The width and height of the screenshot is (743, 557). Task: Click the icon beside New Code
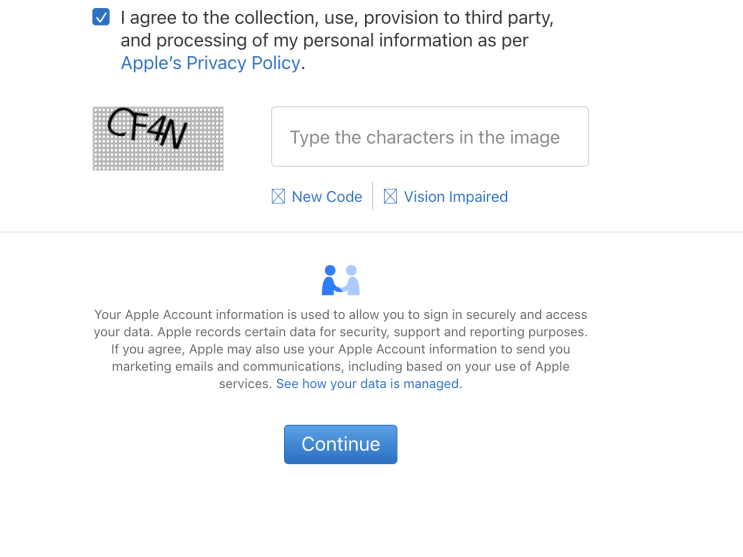click(279, 197)
